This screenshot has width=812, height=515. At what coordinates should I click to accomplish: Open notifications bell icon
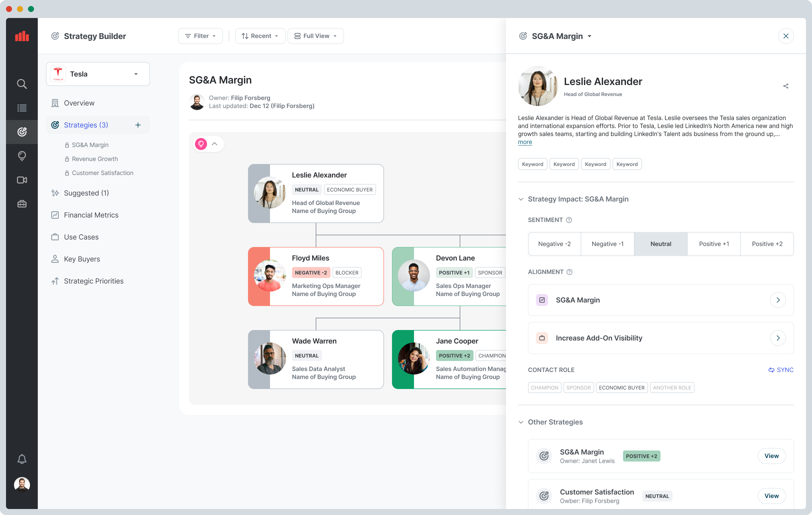tap(22, 459)
